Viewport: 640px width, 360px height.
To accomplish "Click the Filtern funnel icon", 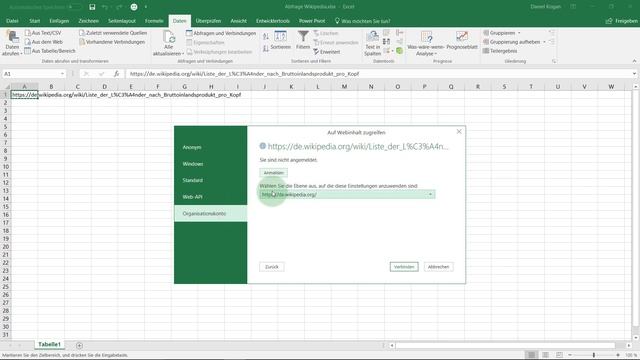I will (303, 36).
